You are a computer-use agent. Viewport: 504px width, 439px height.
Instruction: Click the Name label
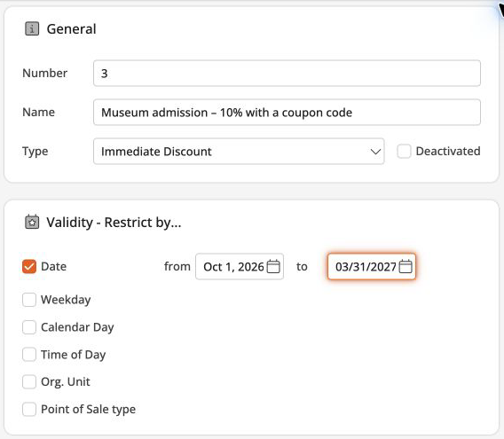pos(38,113)
